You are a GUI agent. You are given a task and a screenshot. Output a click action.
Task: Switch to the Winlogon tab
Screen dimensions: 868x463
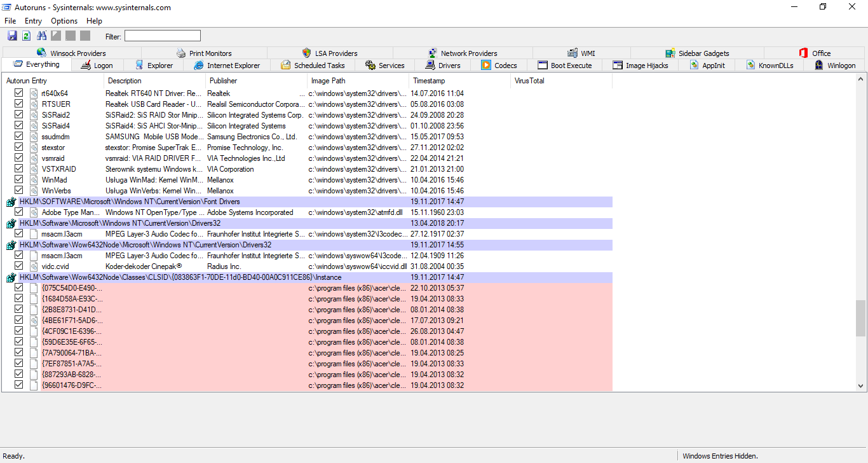(x=835, y=65)
